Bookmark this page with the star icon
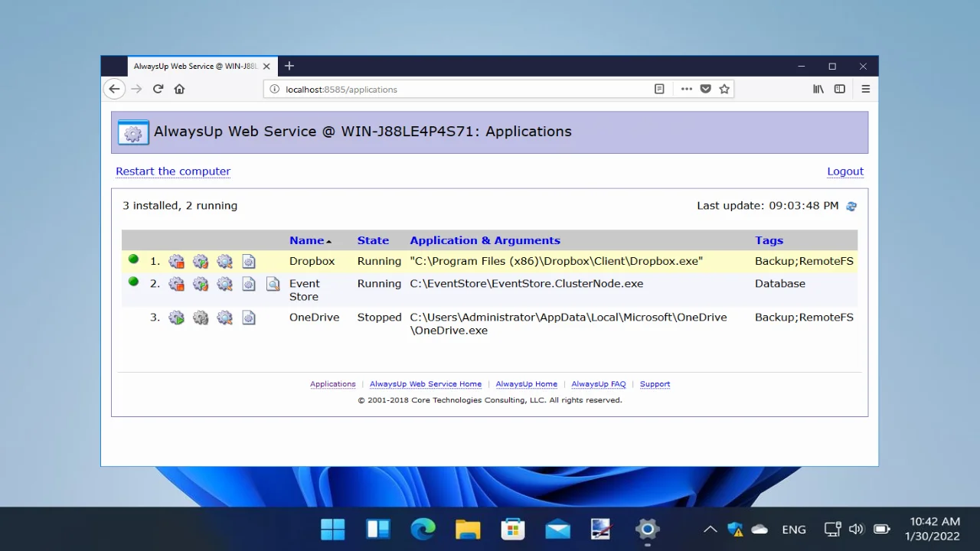 [x=724, y=89]
